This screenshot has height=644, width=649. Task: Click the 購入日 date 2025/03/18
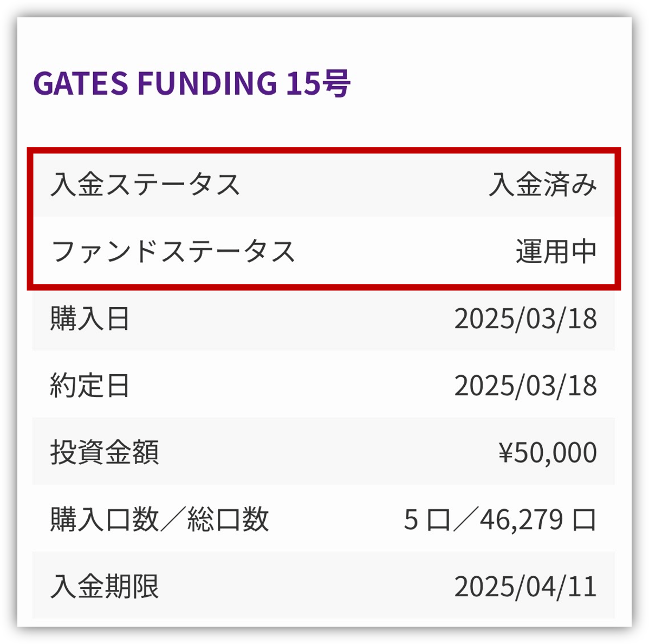[x=525, y=318]
